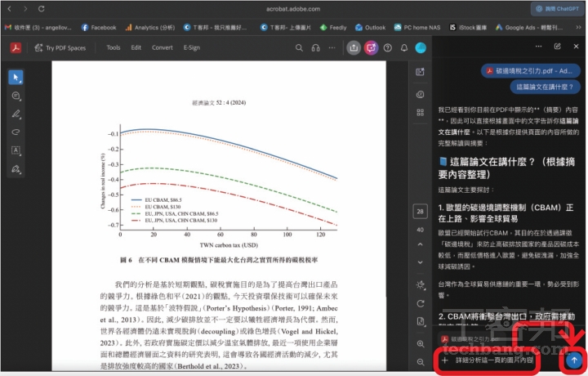The image size is (588, 376).
Task: Open the notifications bell
Action: (x=404, y=47)
